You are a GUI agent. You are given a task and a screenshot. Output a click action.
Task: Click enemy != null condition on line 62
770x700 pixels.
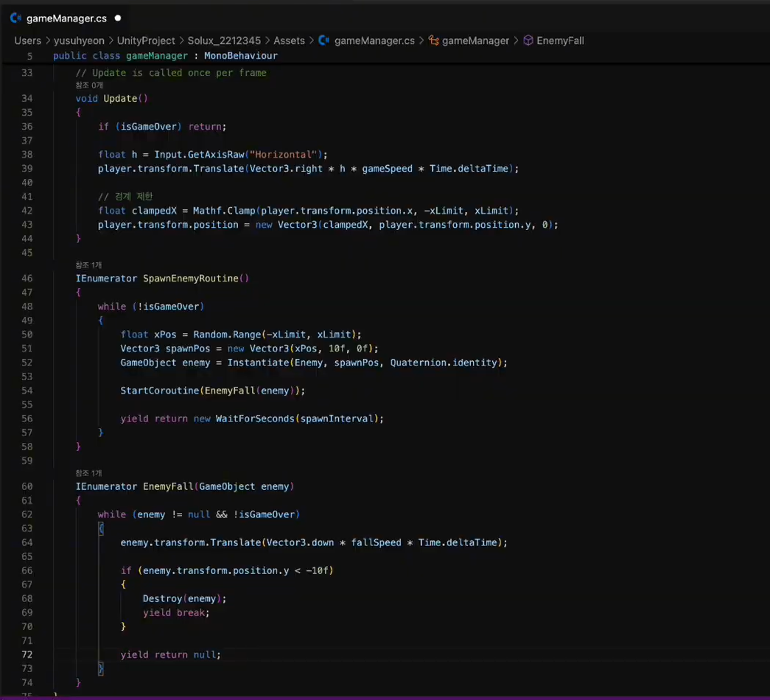coord(173,515)
